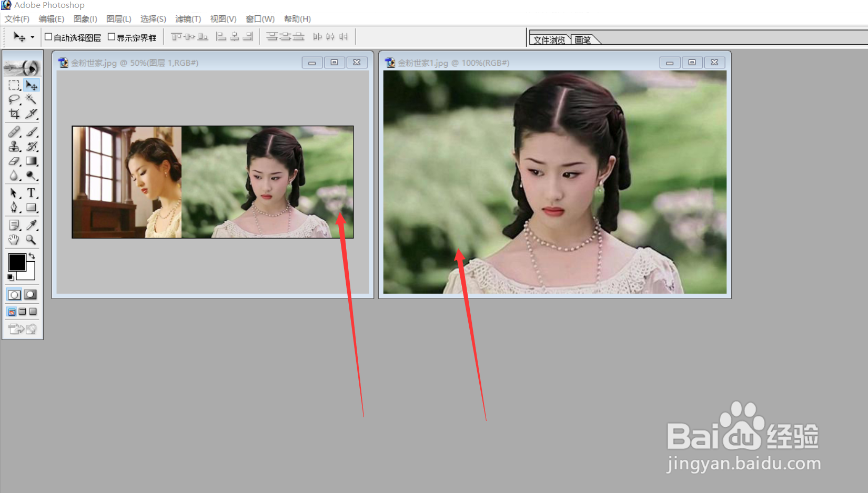The height and width of the screenshot is (493, 868).
Task: Open the 选择(S) menu
Action: tap(153, 19)
